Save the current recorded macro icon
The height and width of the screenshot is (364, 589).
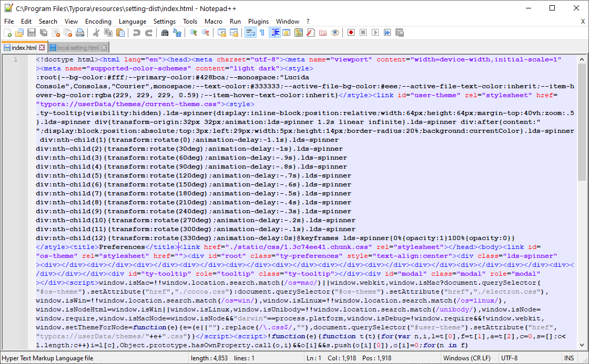coord(400,33)
